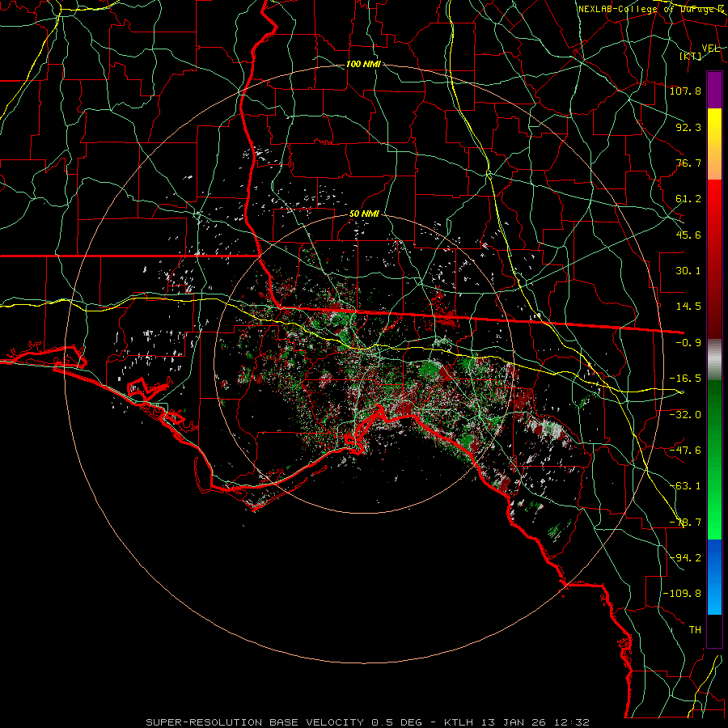728x728 pixels.
Task: Pick the green inbound segment of color bar
Action: point(714,459)
